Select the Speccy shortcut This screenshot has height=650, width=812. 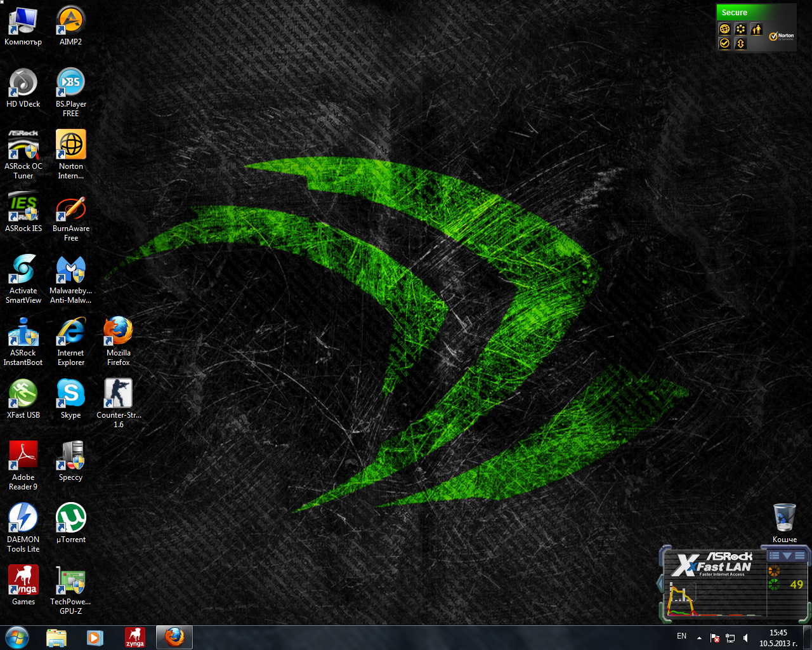(70, 461)
